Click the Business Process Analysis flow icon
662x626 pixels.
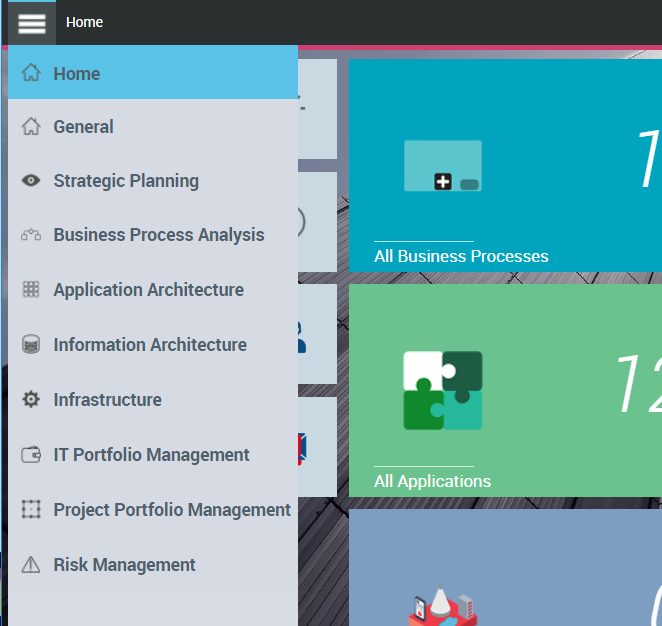click(31, 235)
